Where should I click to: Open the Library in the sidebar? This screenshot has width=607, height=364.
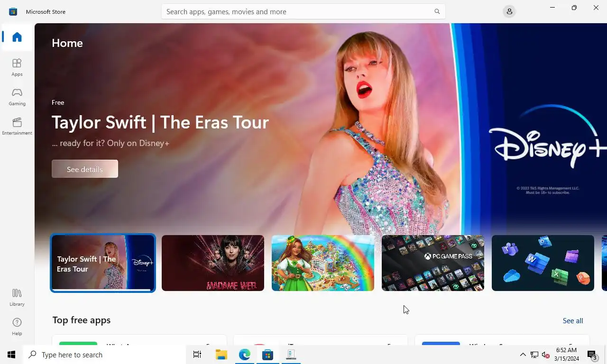(17, 297)
